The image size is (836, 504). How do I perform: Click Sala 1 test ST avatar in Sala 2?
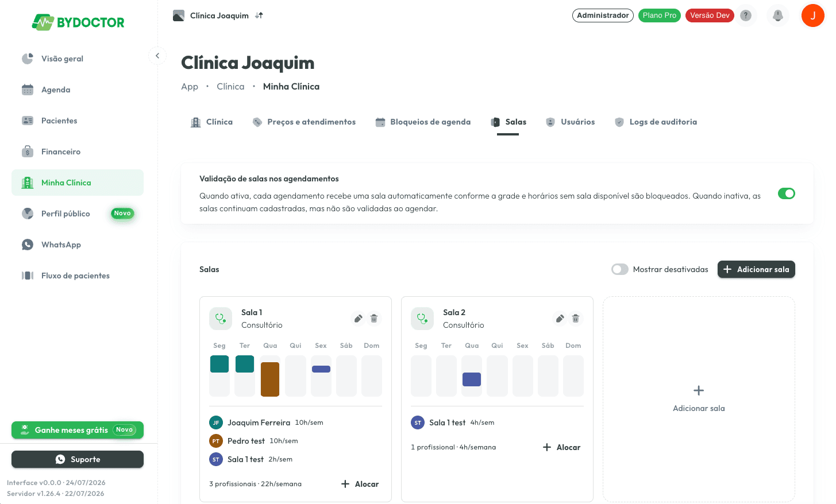pyautogui.click(x=418, y=422)
